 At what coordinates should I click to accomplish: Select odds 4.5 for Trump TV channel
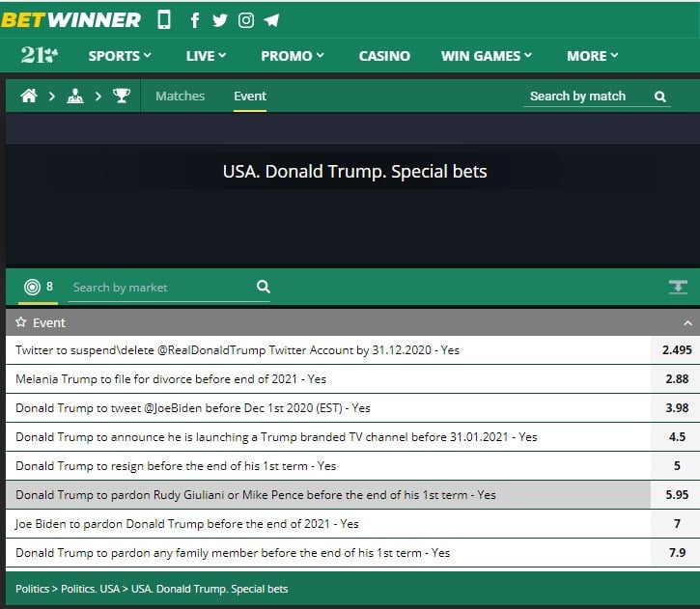[x=676, y=437]
